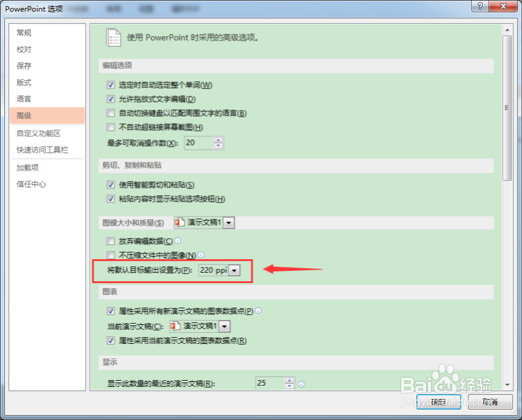The width and height of the screenshot is (522, 420).
Task: Open the 220 ppi output dropdown
Action: (234, 270)
